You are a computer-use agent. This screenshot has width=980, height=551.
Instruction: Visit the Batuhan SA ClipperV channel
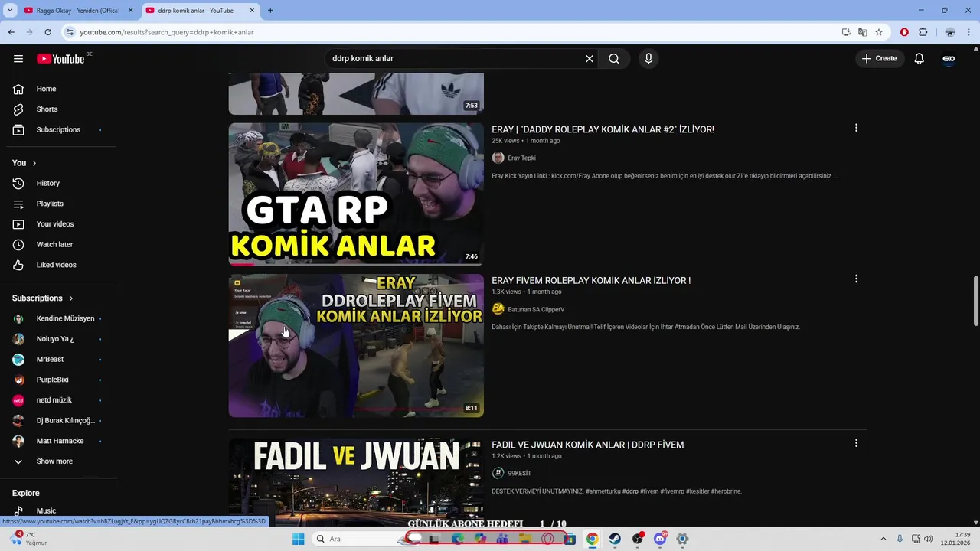click(536, 310)
